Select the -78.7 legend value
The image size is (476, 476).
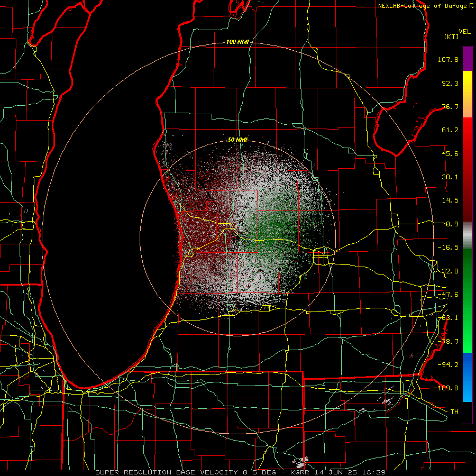tap(448, 342)
